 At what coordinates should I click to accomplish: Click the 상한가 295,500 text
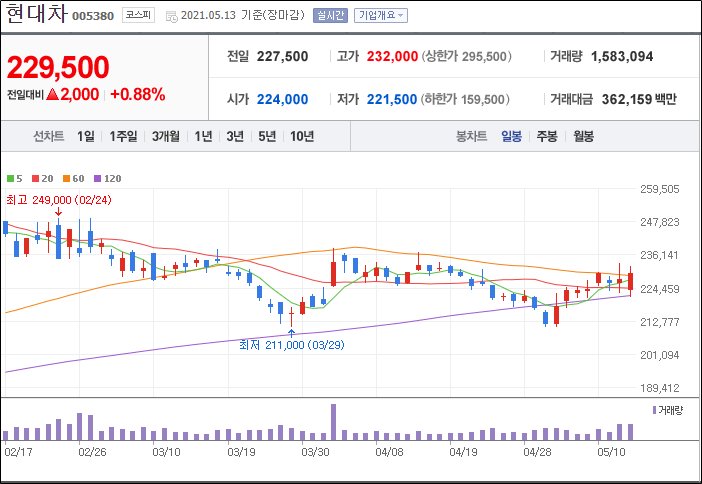466,56
